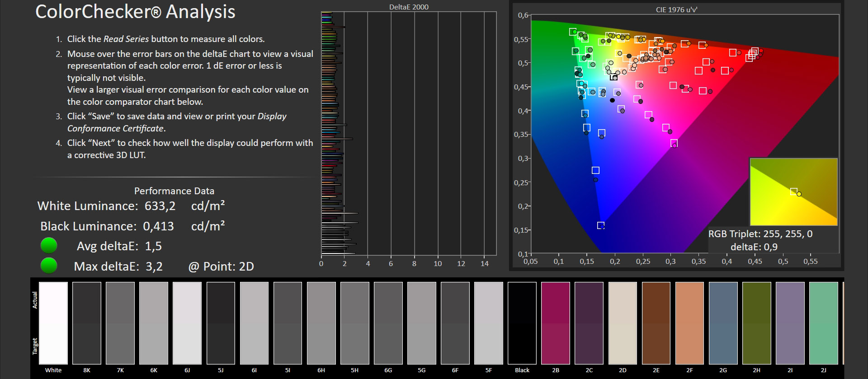Select the 6G gray swatch

(x=388, y=323)
